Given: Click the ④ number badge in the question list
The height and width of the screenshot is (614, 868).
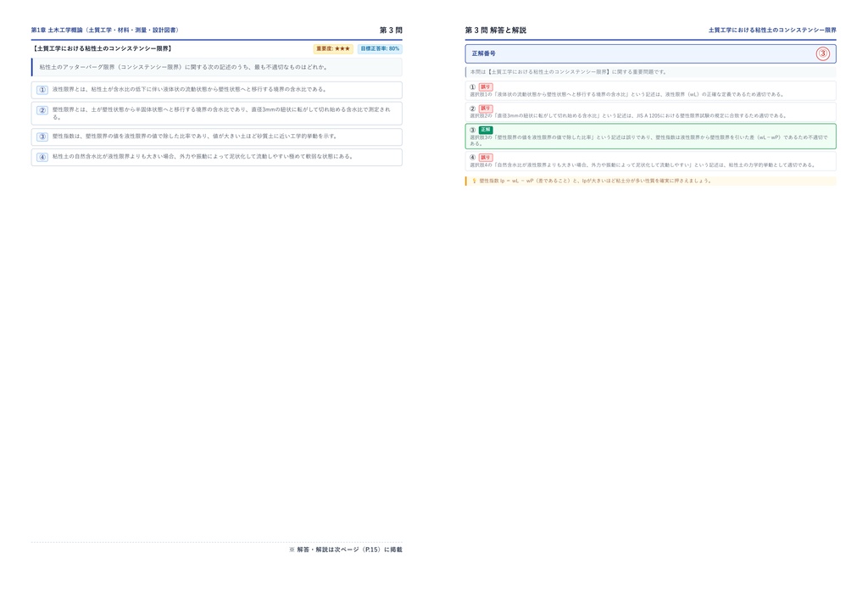Looking at the screenshot, I should point(42,157).
